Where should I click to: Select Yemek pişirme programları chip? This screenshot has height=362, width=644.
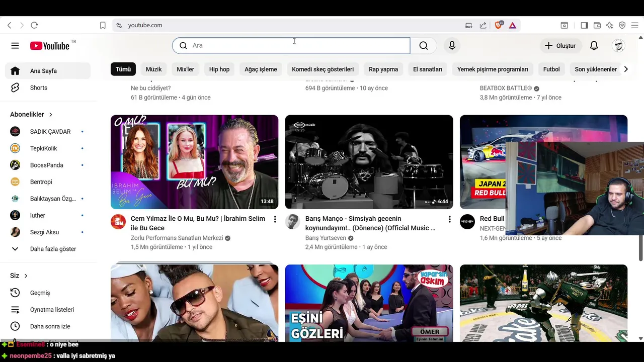coord(493,69)
